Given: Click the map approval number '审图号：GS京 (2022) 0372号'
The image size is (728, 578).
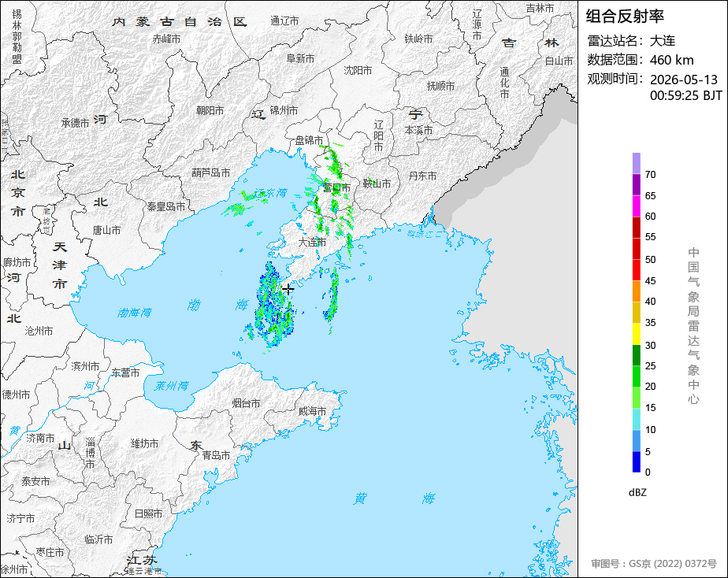Looking at the screenshot, I should point(654,564).
